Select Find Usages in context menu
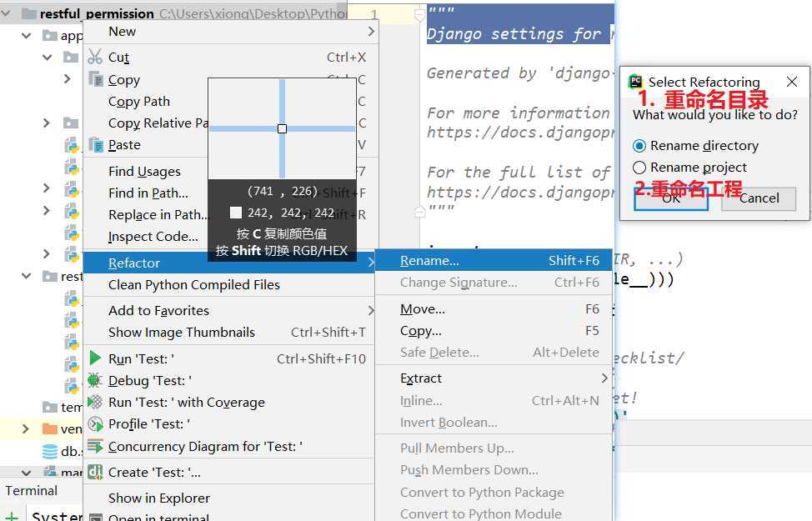Viewport: 812px width, 521px height. [x=144, y=172]
